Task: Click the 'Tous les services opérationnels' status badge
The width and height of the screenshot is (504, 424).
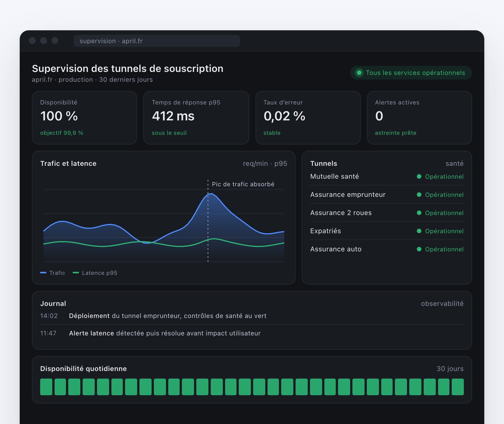Action: pos(411,73)
